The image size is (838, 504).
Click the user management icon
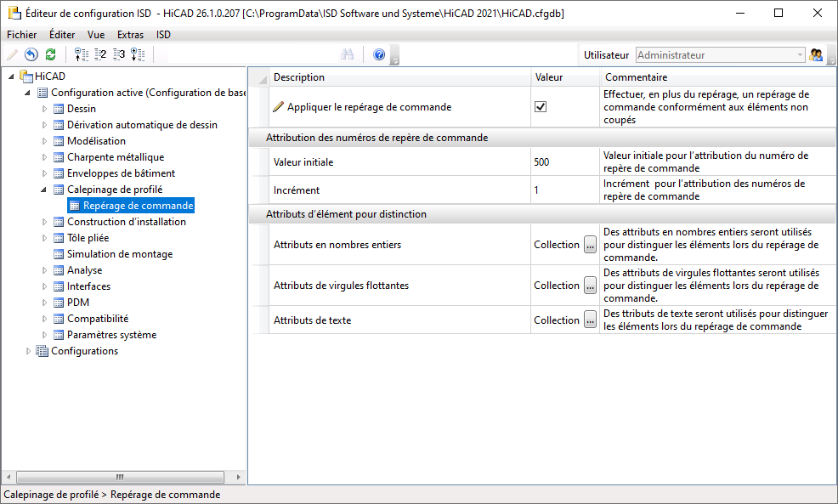816,54
